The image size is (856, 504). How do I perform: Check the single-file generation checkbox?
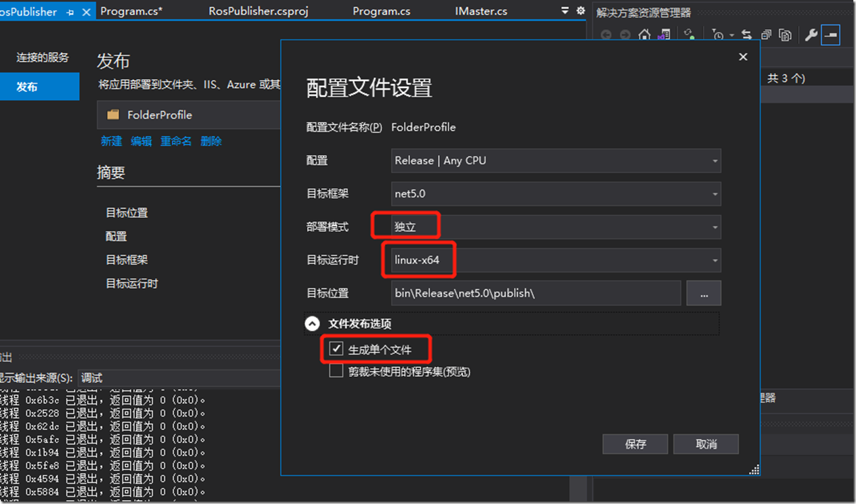336,349
